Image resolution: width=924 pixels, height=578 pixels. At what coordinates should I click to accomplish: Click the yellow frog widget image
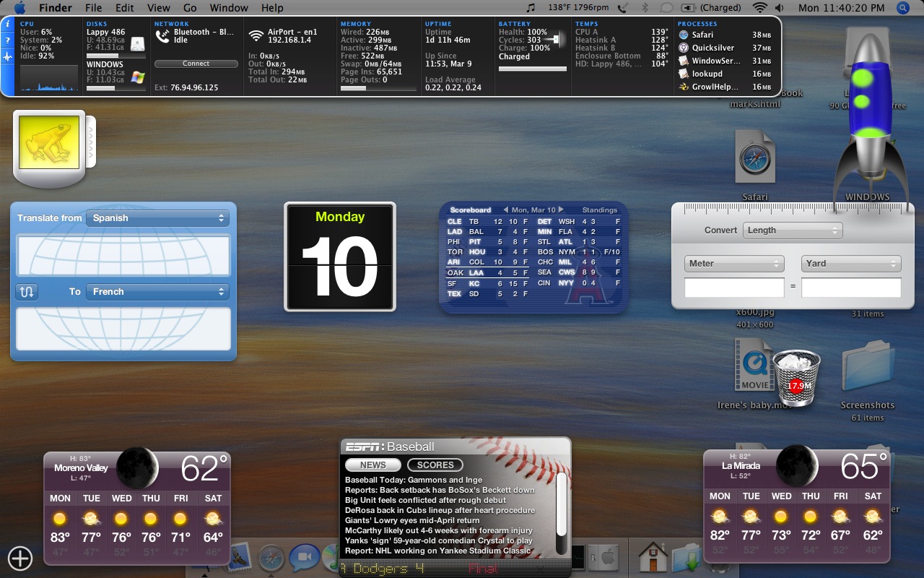(48, 143)
